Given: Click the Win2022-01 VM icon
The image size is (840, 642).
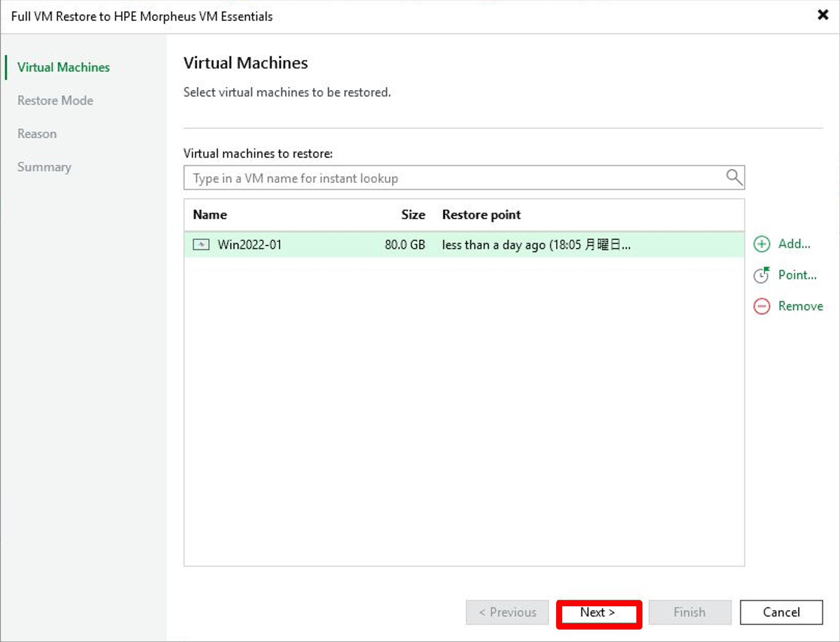Looking at the screenshot, I should point(201,245).
